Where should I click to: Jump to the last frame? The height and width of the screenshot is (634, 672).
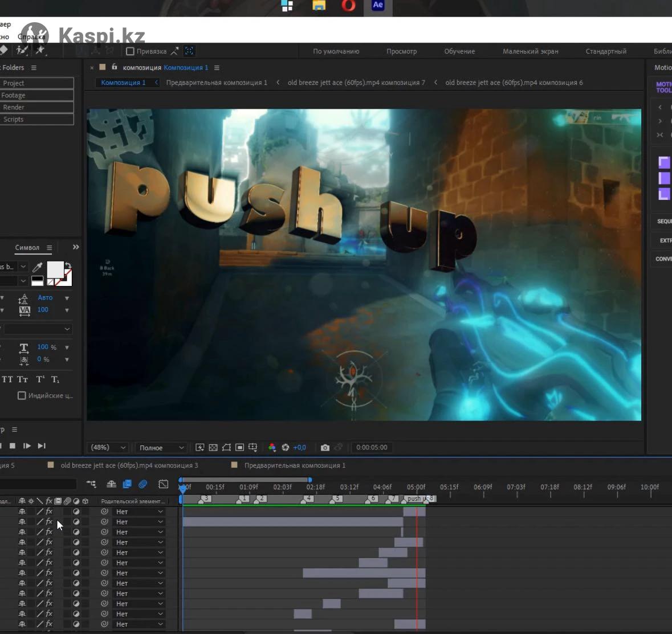click(x=42, y=446)
